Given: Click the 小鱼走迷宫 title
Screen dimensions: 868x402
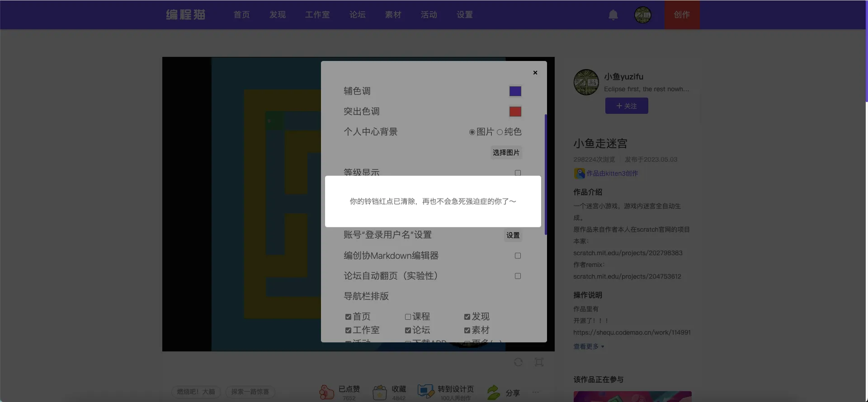Looking at the screenshot, I should point(600,144).
